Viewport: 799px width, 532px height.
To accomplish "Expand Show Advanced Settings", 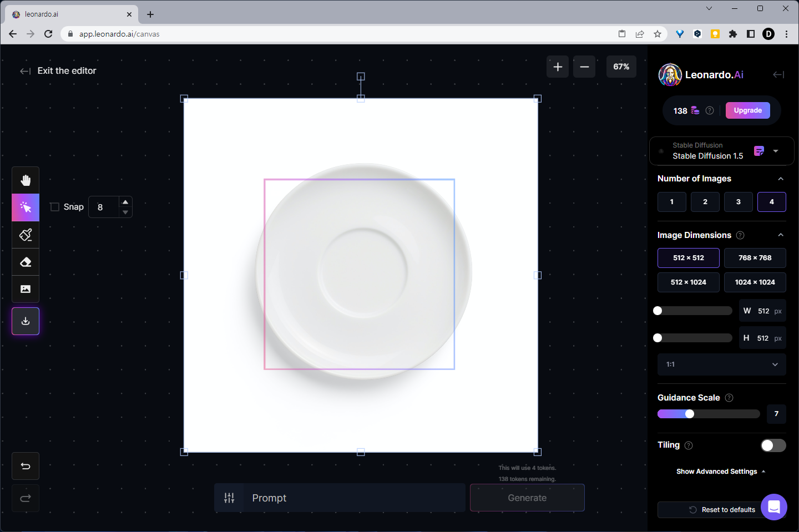I will [721, 472].
